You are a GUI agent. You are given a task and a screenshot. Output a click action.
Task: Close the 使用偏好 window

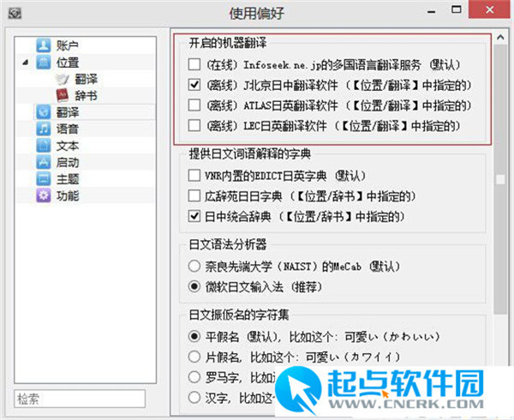(x=490, y=9)
